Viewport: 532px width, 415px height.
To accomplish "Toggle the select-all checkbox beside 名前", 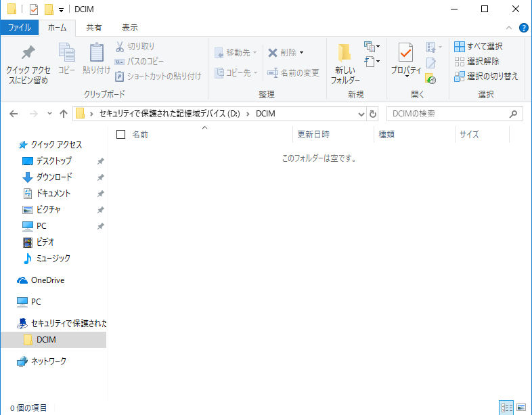I will click(121, 135).
